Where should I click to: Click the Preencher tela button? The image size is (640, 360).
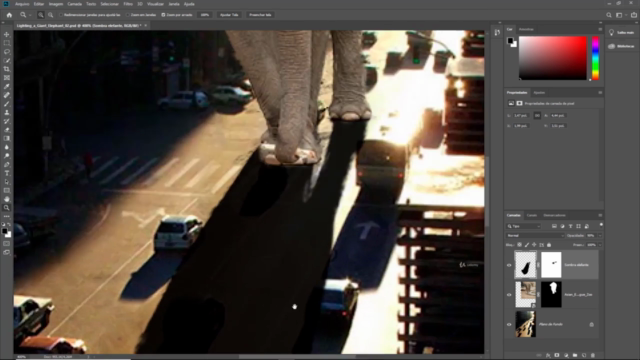(260, 15)
